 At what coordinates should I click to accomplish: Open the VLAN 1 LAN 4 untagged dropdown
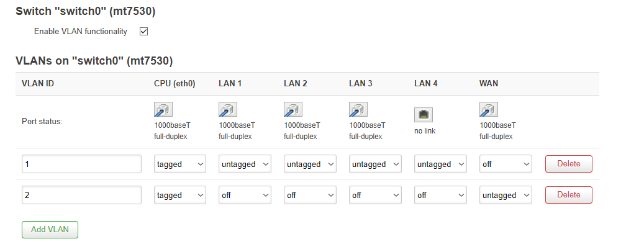tap(440, 164)
